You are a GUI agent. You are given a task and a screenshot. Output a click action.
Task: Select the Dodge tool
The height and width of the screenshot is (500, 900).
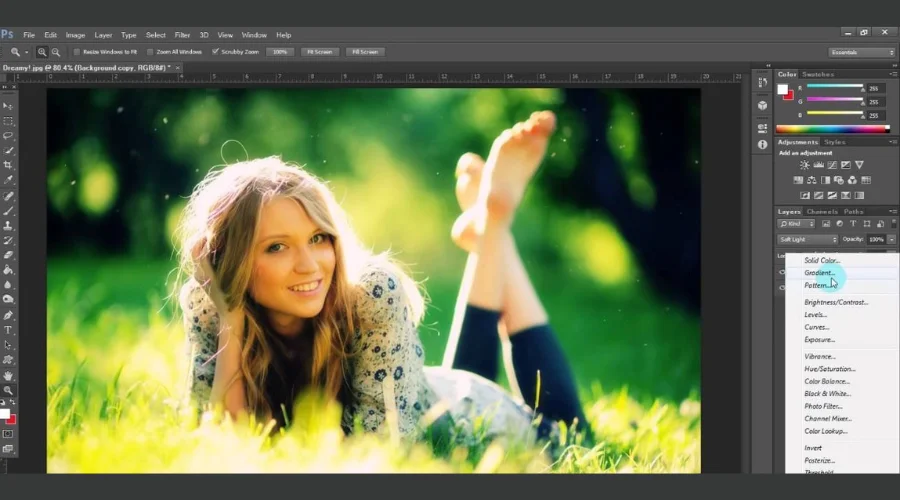[8, 299]
